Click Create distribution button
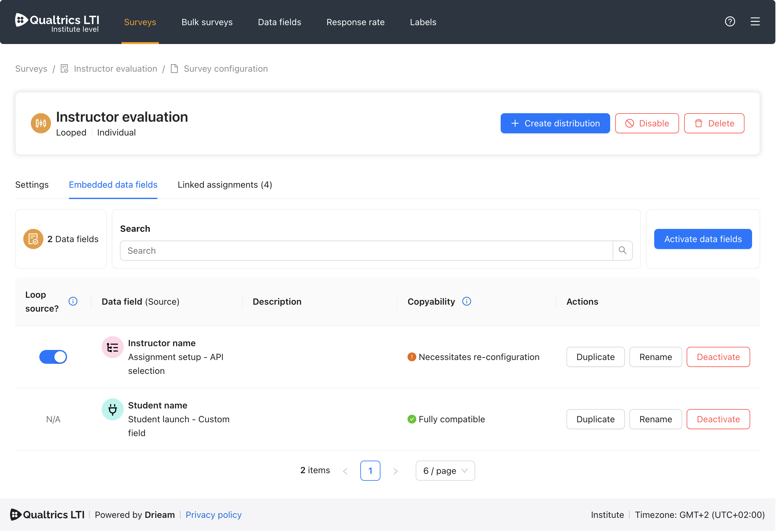This screenshot has height=532, width=776. click(556, 124)
